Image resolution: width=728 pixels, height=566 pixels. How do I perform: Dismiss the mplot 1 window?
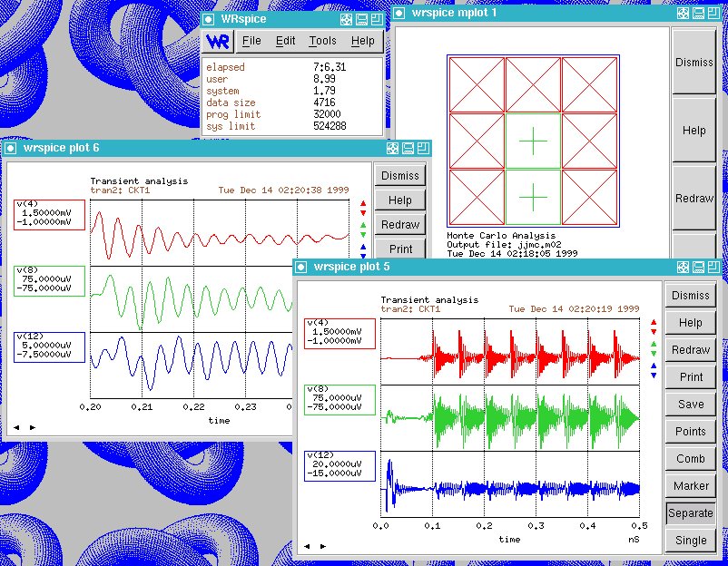(694, 63)
